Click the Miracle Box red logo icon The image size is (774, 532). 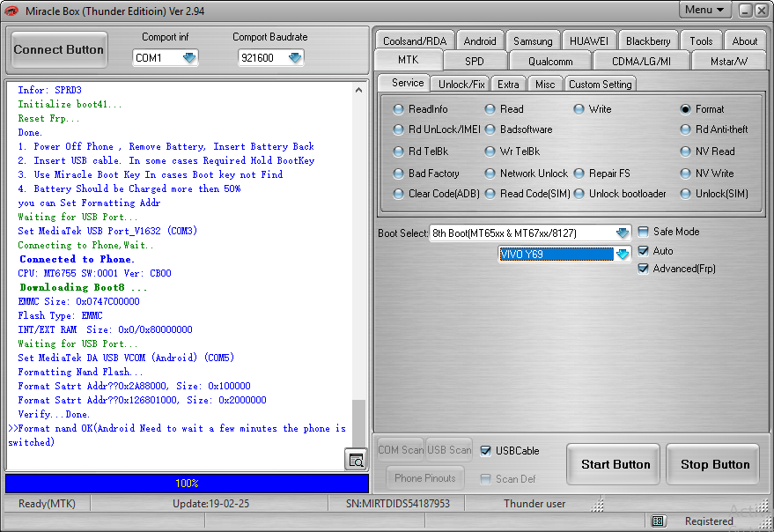(x=11, y=11)
